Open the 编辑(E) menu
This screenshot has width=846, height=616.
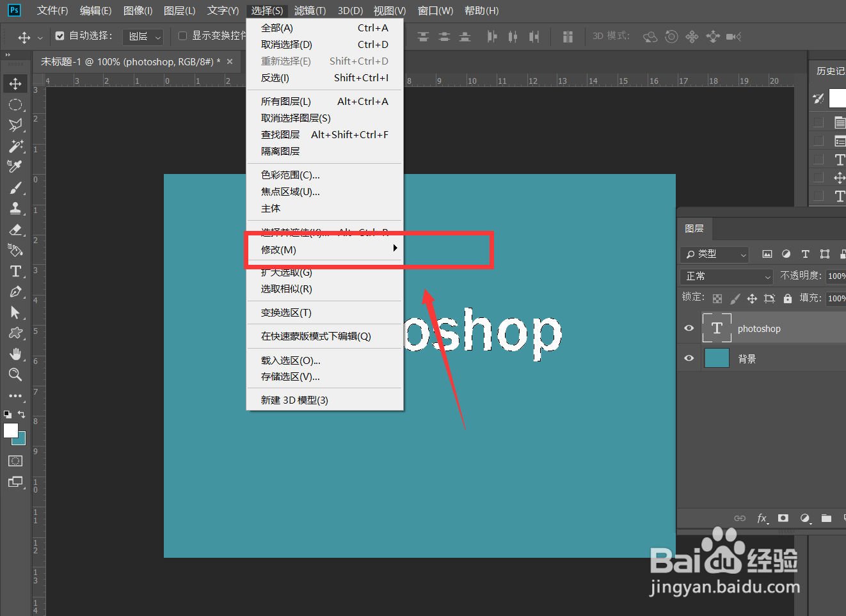point(95,11)
